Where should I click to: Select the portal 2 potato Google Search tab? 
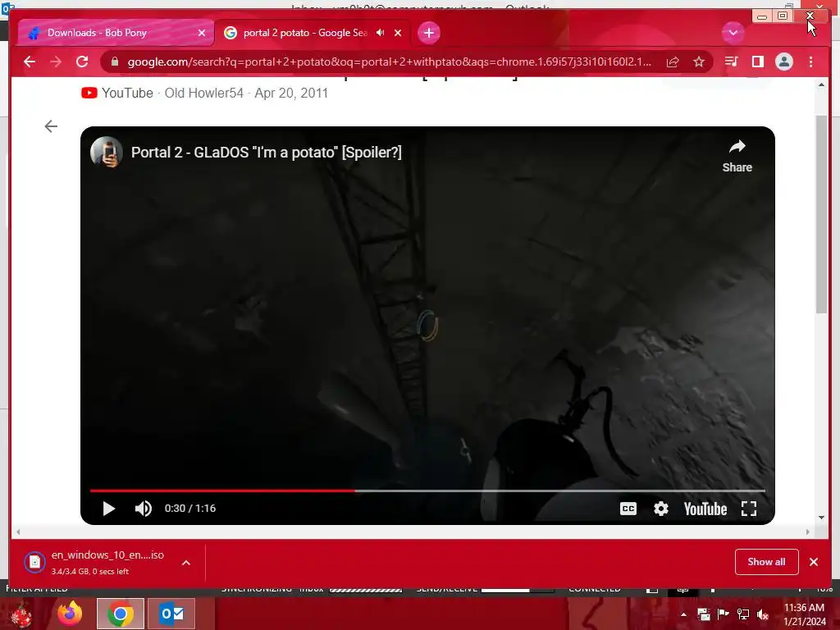pos(313,33)
